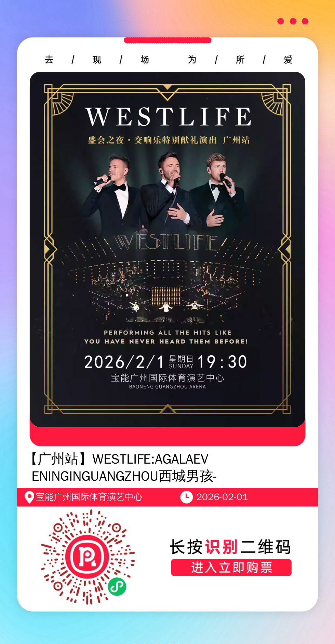Open the event title 【广州站】WESTLIFE
Screen dimensions: 335x644
coord(124,467)
